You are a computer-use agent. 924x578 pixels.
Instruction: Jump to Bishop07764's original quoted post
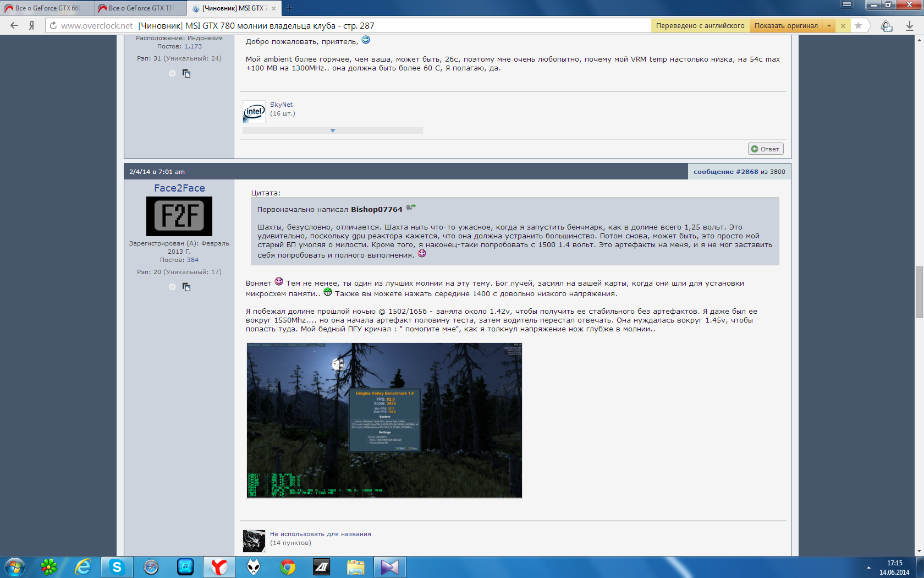coord(411,208)
